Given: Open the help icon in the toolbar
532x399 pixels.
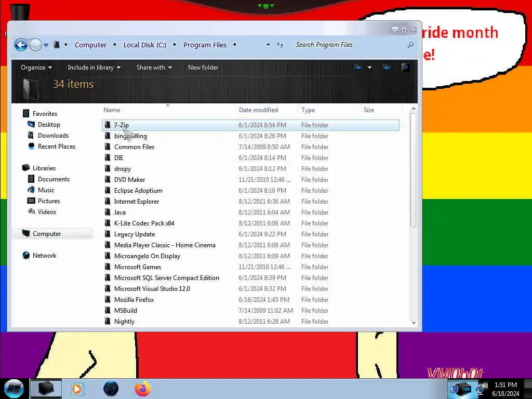Looking at the screenshot, I should [405, 68].
